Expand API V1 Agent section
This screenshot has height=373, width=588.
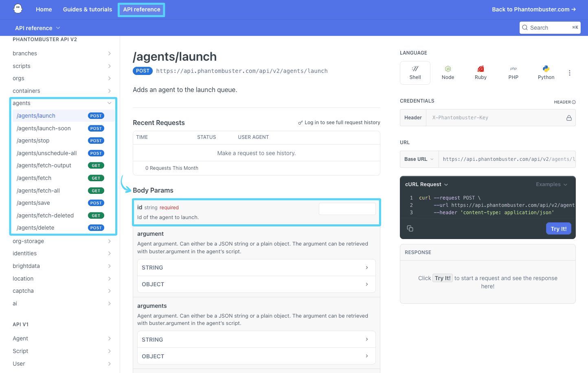pyautogui.click(x=110, y=338)
